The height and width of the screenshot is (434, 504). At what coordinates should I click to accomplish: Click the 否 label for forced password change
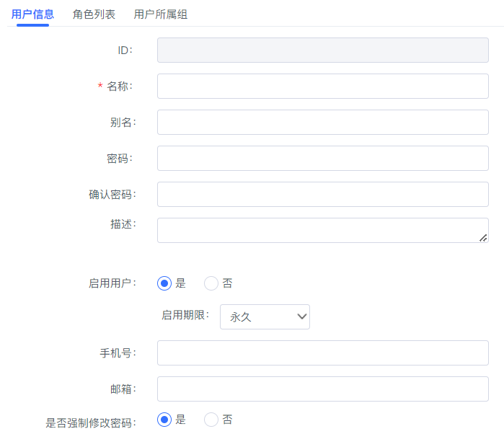(x=227, y=420)
